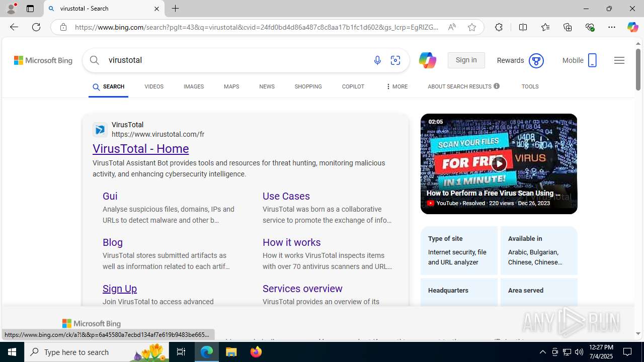This screenshot has width=644, height=362.
Task: Open Extensions puzzle icon
Action: (499, 27)
